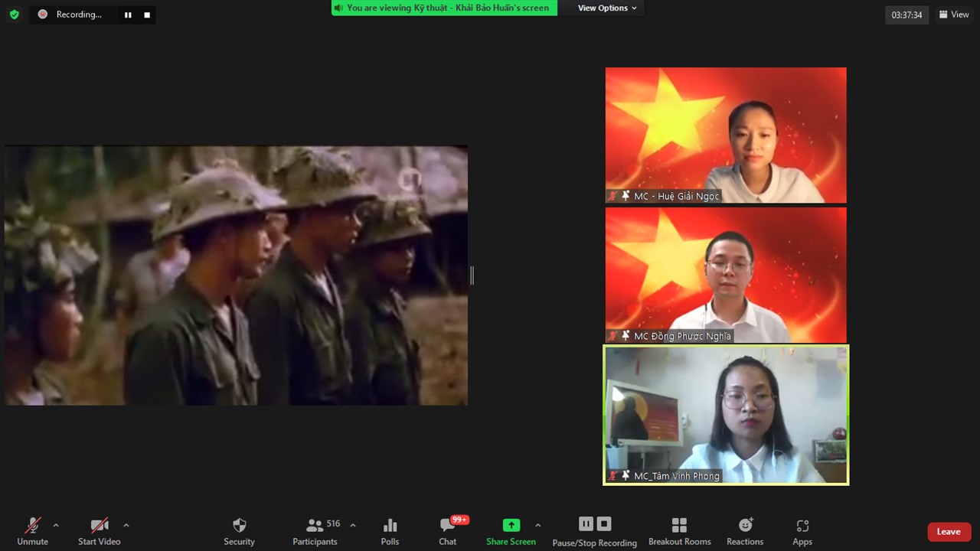Click pin icon on Đồng Phước Nghĩa tile
Screen dimensions: 980x551
pyautogui.click(x=626, y=336)
